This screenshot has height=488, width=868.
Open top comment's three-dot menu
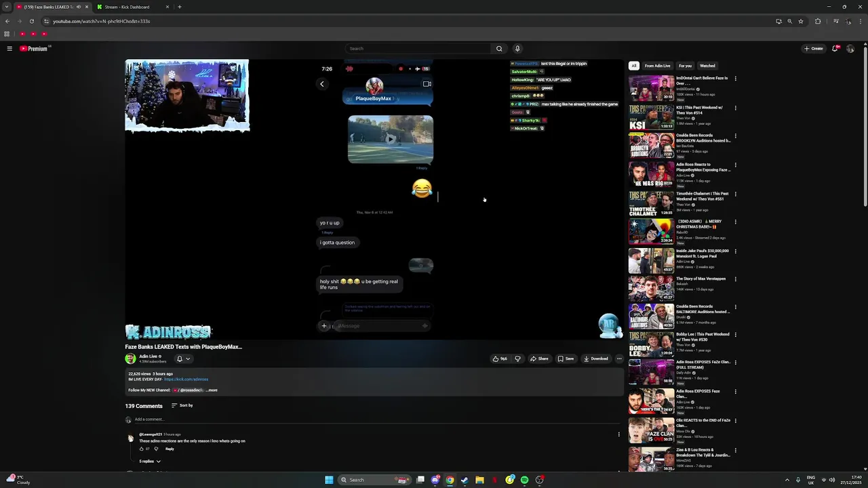(618, 434)
